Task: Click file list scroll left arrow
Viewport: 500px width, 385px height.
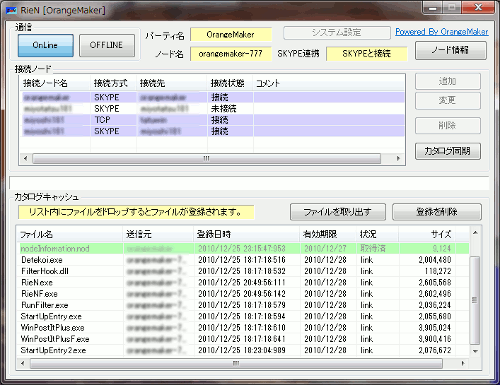Action: [23, 363]
